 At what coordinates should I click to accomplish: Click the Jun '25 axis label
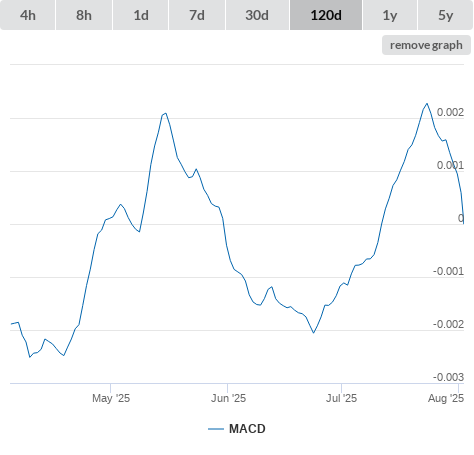click(228, 398)
